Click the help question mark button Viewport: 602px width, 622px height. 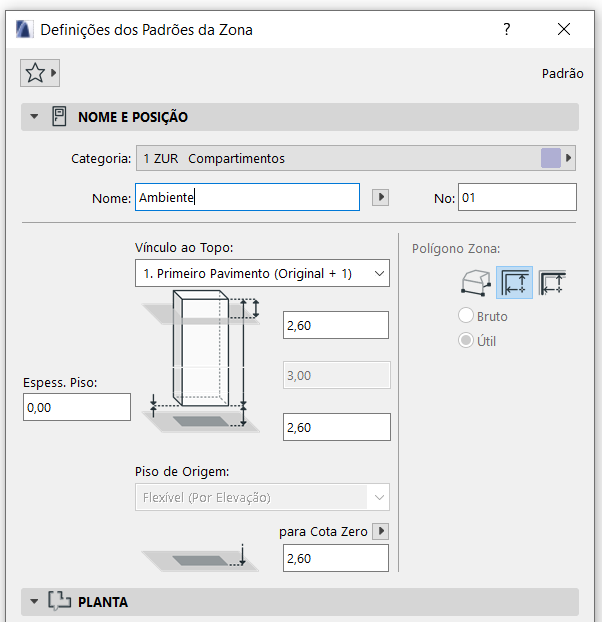pos(507,29)
